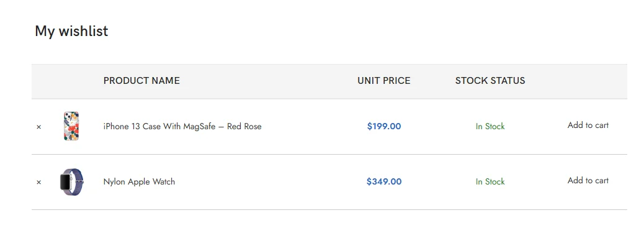Click In Stock status for iPhone case
This screenshot has width=644, height=228.
pyautogui.click(x=490, y=126)
